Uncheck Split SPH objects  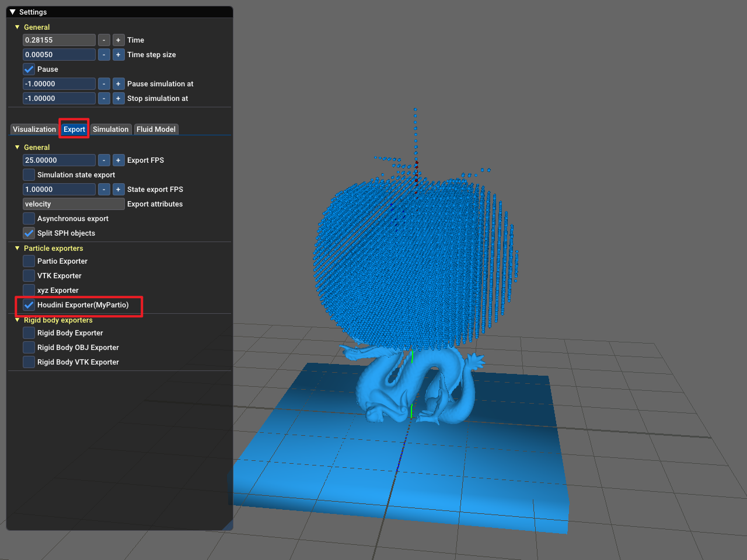29,233
